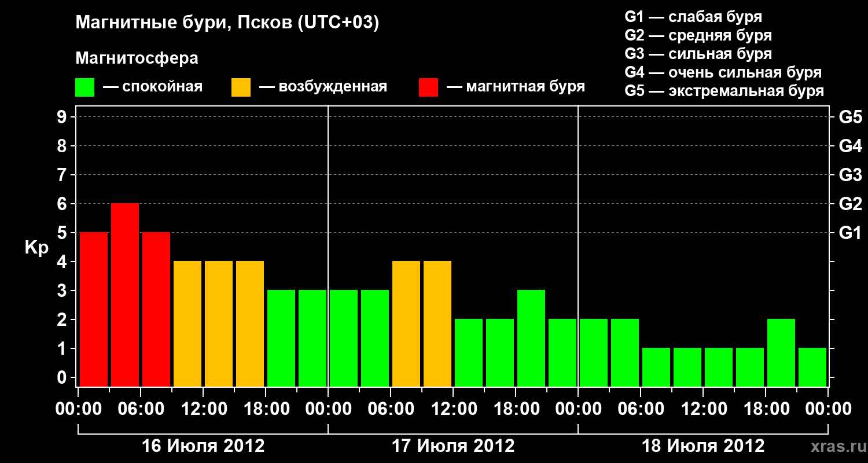Image resolution: width=868 pixels, height=463 pixels.
Task: Click the right-axis tick label 'G2'
Action: (x=851, y=204)
